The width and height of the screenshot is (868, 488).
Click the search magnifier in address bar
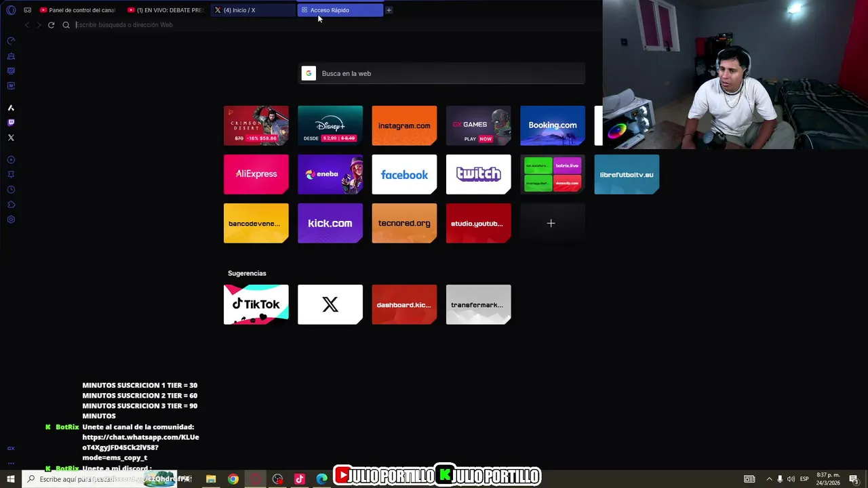(x=66, y=25)
